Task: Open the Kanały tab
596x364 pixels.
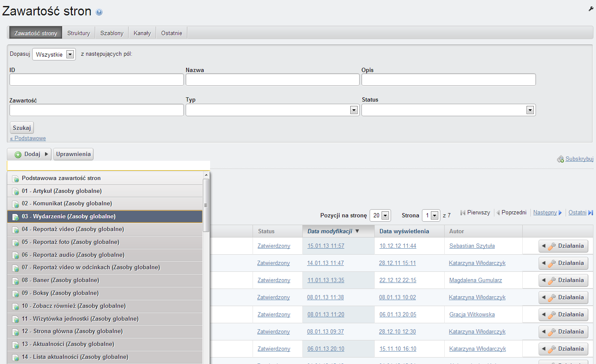Action: (142, 33)
